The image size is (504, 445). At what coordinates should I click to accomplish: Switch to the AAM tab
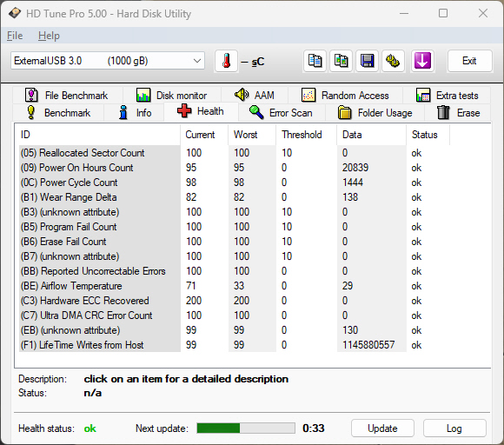click(255, 96)
